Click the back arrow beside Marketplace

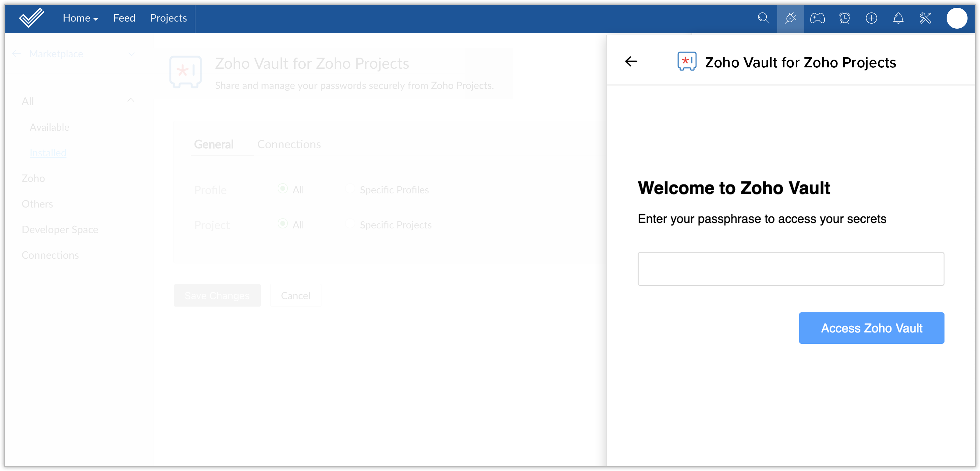(17, 54)
